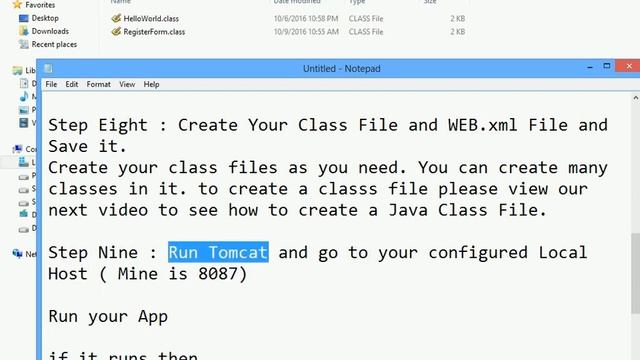The height and width of the screenshot is (360, 640).
Task: Click the scroll up arrow in Notepad
Action: coord(636,98)
